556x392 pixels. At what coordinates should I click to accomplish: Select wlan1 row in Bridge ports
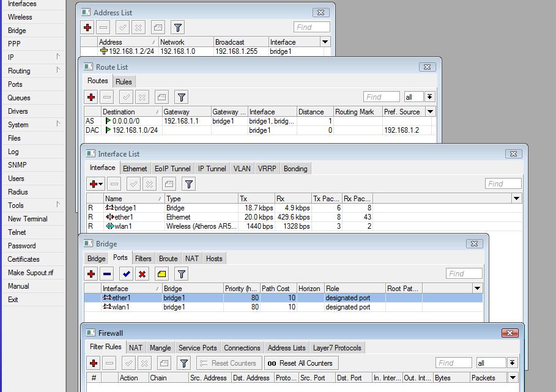[283, 307]
